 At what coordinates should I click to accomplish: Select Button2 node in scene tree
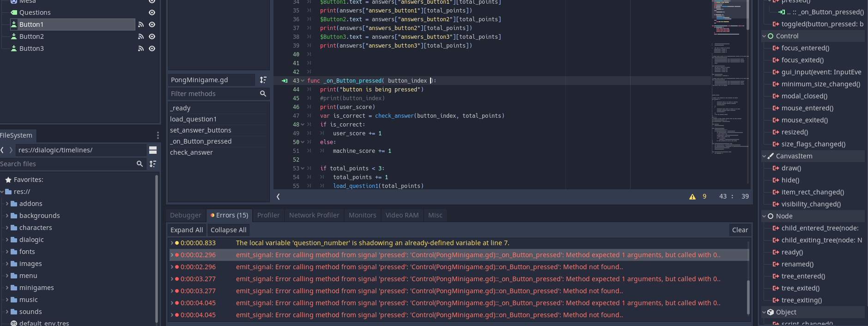[31, 36]
